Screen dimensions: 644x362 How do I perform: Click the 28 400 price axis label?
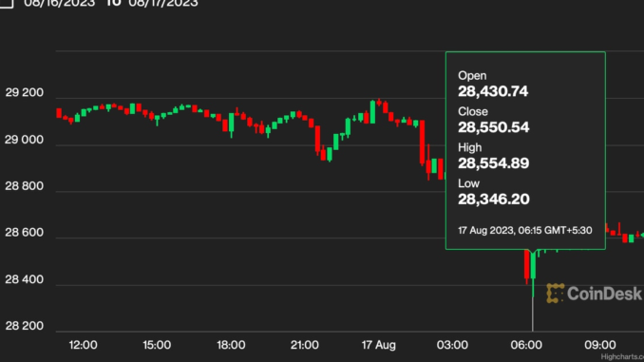[25, 279]
